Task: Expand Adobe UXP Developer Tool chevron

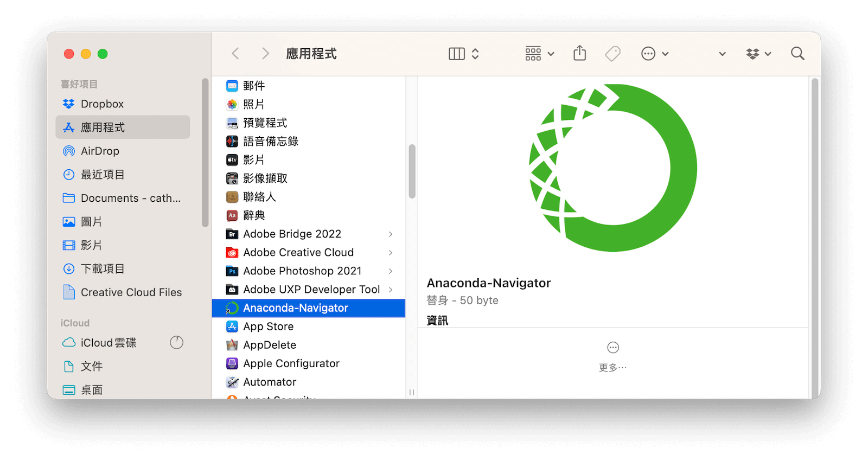Action: (391, 289)
